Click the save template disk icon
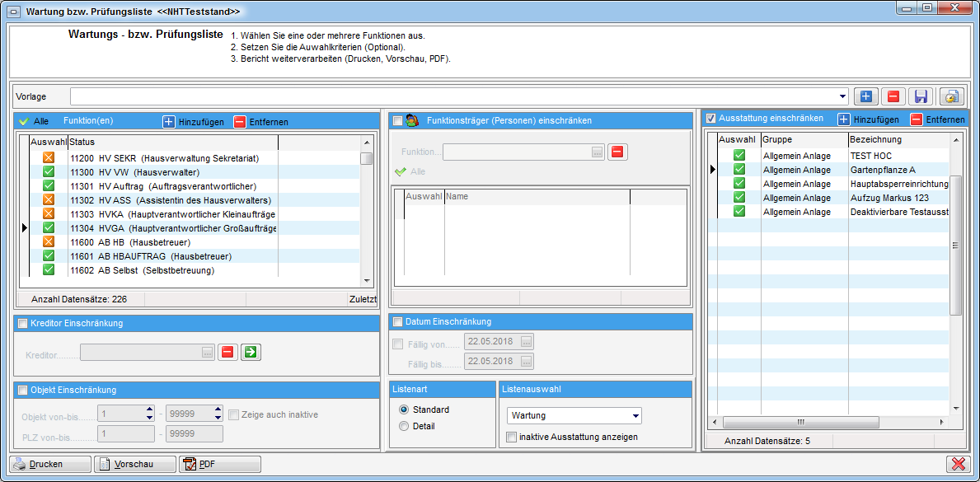The width and height of the screenshot is (980, 482). click(x=921, y=96)
